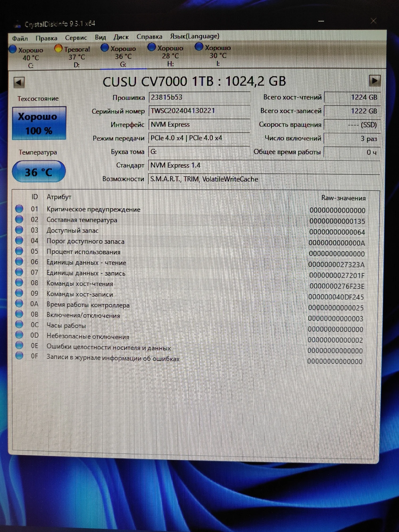
Task: Click status icon for Доступный запас row
Action: (19, 230)
